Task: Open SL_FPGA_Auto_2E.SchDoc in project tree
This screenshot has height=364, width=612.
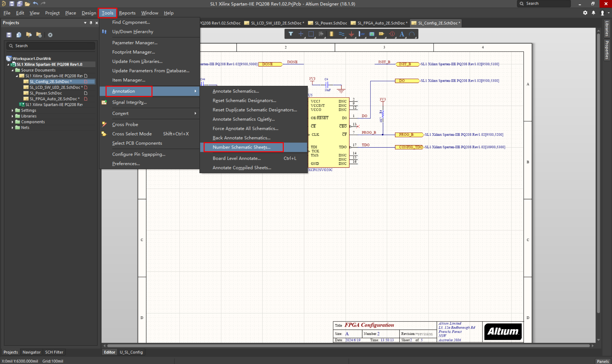Action: pyautogui.click(x=53, y=99)
